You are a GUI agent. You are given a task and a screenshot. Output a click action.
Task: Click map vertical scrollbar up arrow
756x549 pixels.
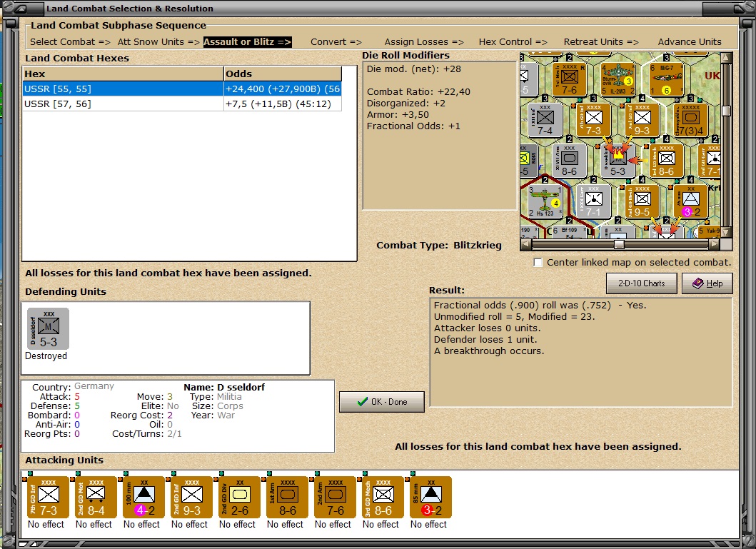tap(727, 59)
